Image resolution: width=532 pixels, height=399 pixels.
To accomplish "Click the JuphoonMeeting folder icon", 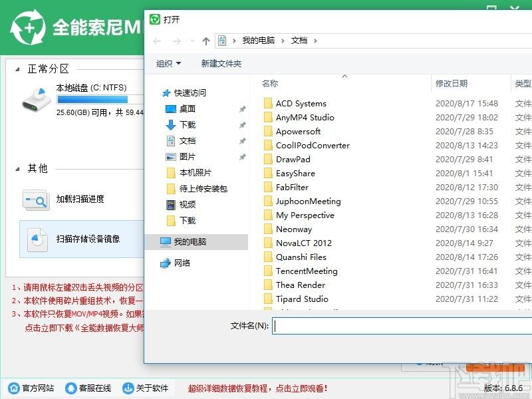I will [268, 201].
